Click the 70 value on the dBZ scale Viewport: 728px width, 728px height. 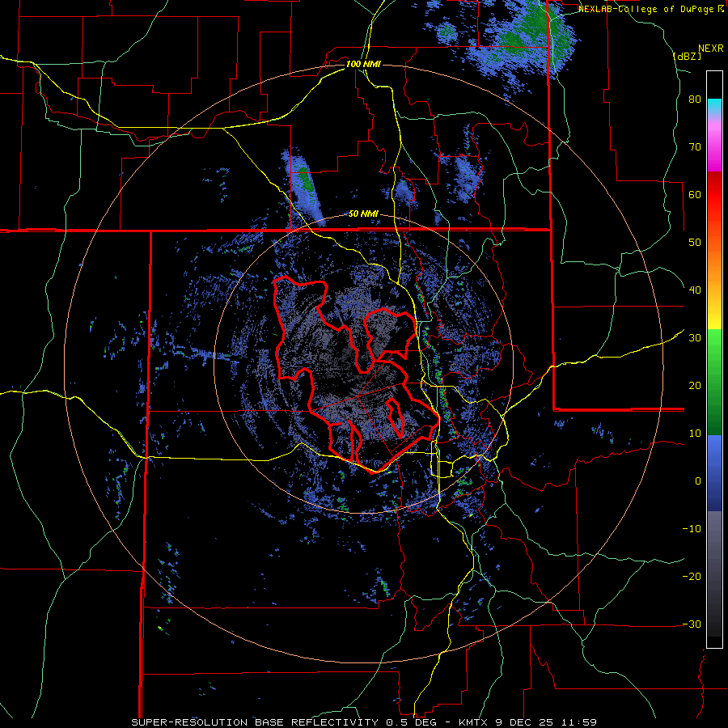[695, 147]
